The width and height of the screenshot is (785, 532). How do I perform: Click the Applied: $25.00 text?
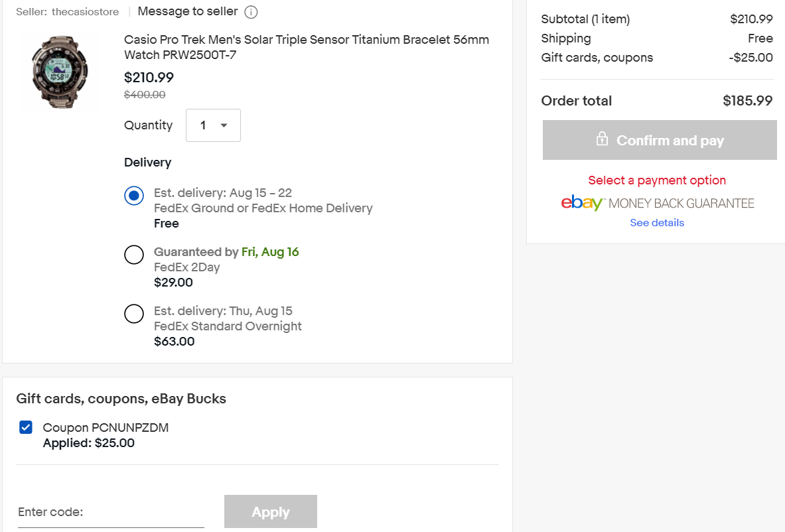point(89,443)
